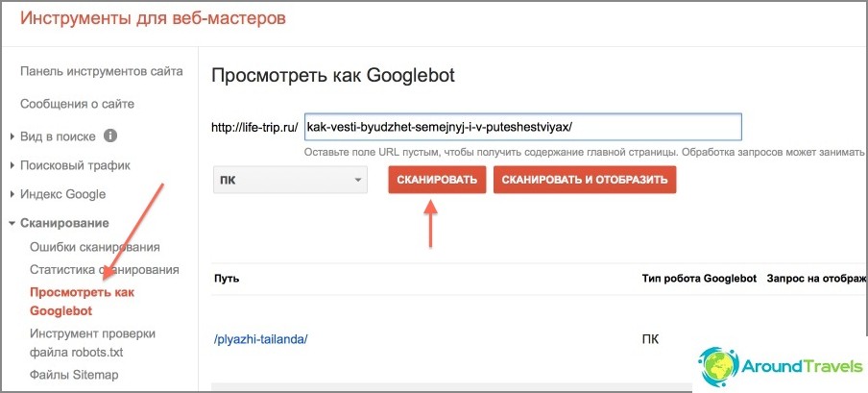Open the /plyazhi-tailanda/ path link

[x=260, y=339]
